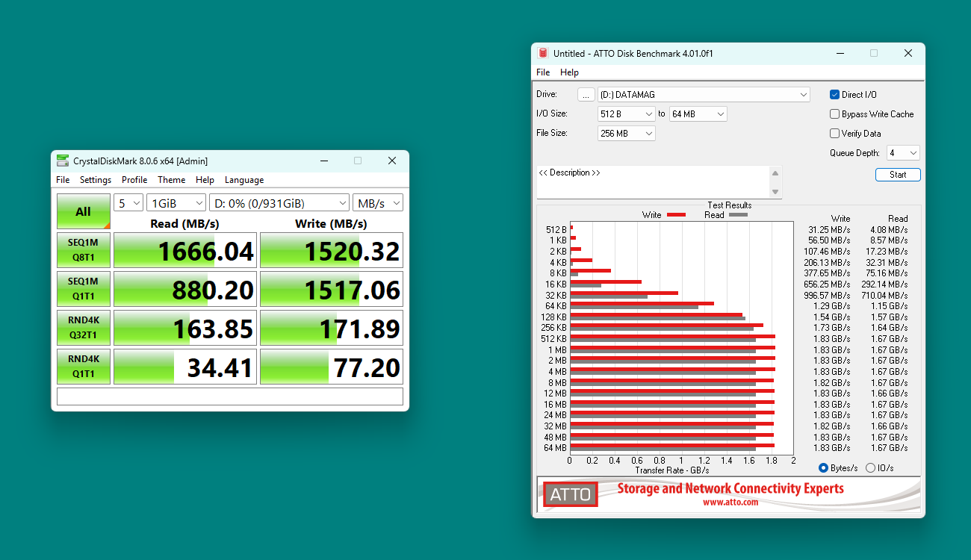Click the SEQ1M Q1T1 read result 880.20
971x560 pixels.
[185, 289]
